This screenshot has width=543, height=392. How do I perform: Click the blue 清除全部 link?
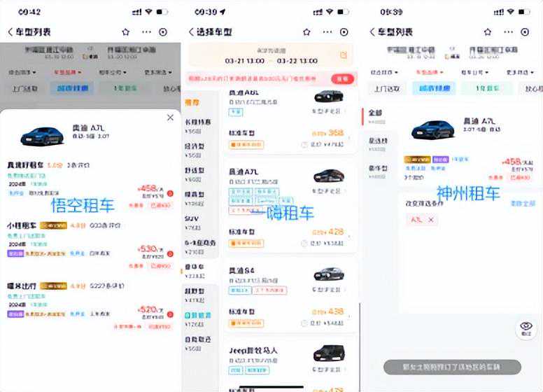coord(523,204)
